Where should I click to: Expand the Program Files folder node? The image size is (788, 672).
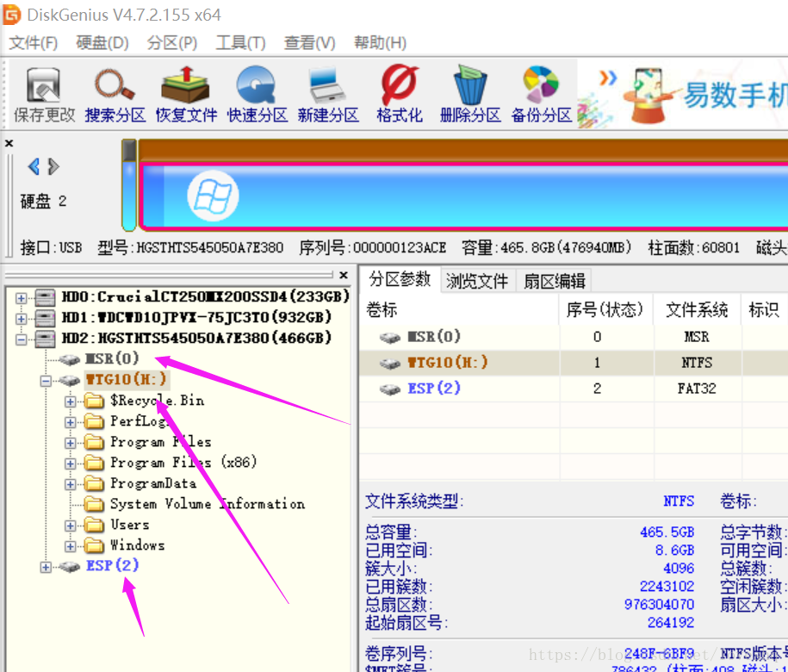(x=71, y=443)
